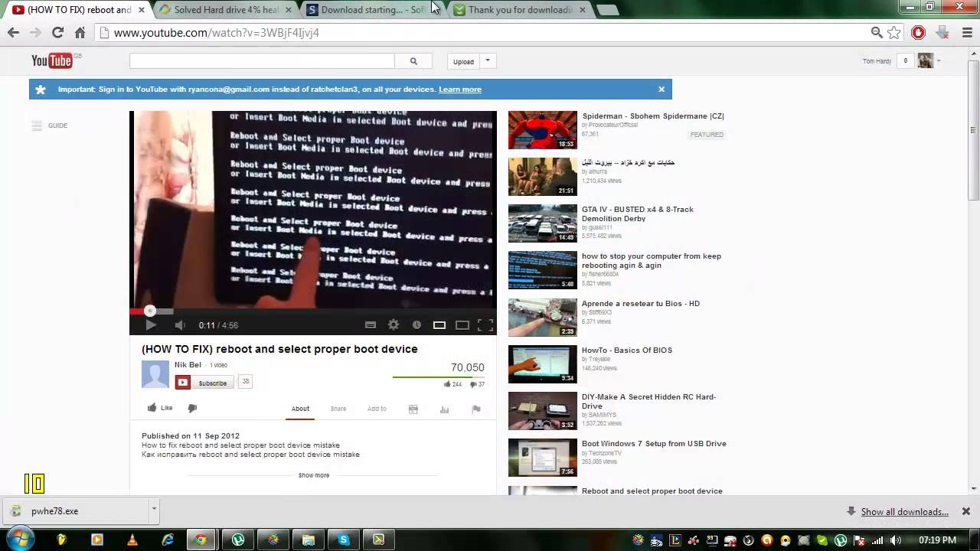Click the YouTube search field
980x551 pixels.
click(x=262, y=61)
